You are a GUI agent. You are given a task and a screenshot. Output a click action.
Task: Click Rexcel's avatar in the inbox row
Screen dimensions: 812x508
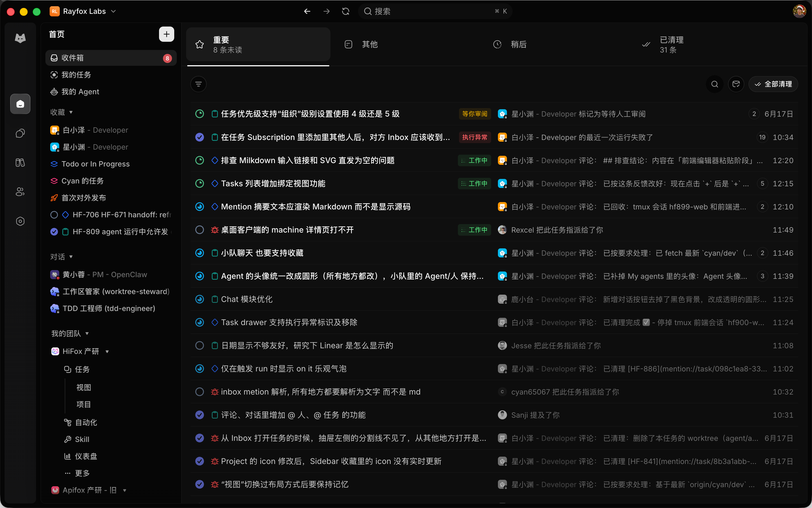(x=502, y=230)
